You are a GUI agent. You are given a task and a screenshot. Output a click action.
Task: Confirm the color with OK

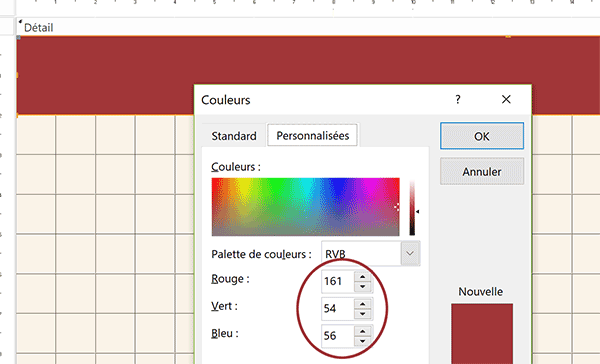(x=482, y=136)
